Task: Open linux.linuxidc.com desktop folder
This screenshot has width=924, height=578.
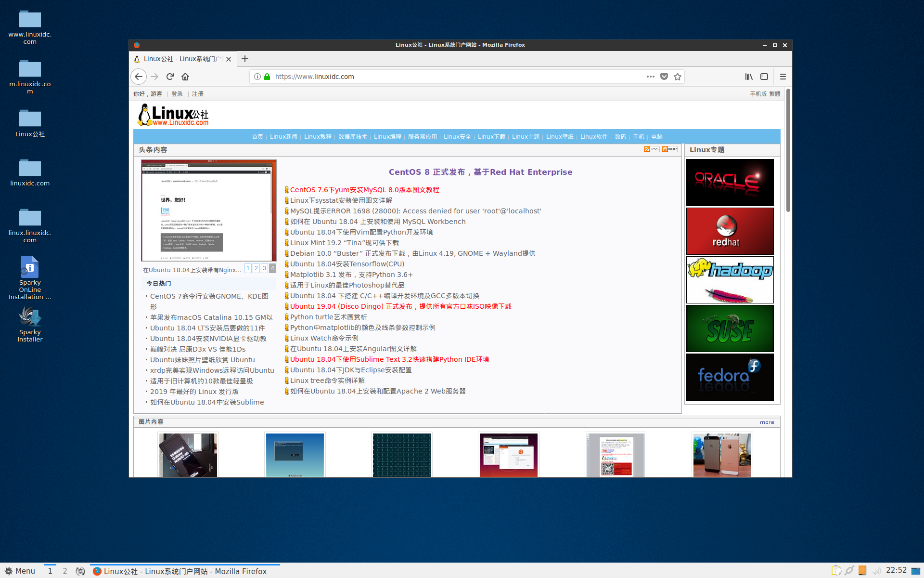Action: pos(30,225)
